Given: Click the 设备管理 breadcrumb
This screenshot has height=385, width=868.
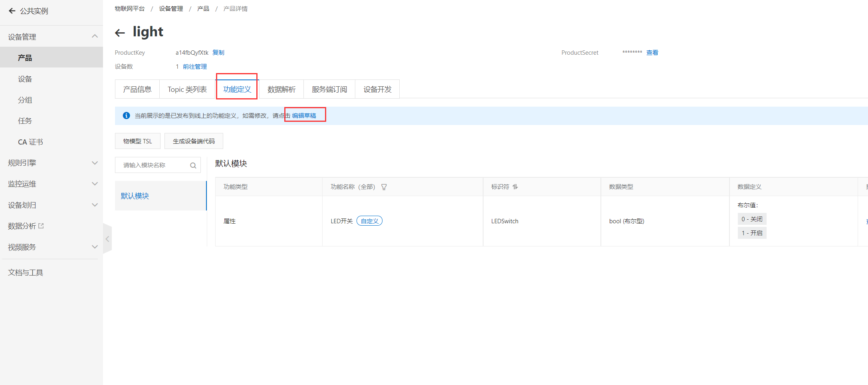Looking at the screenshot, I should click(x=171, y=9).
